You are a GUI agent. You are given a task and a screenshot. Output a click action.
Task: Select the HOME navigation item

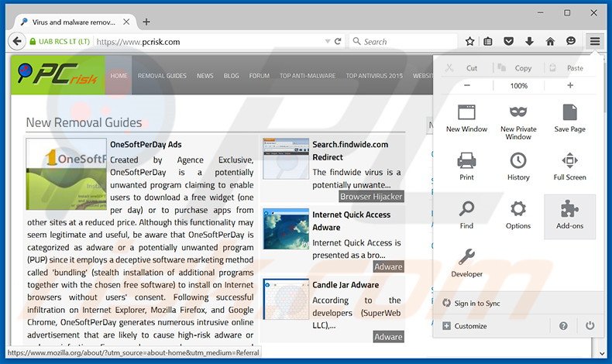(119, 76)
